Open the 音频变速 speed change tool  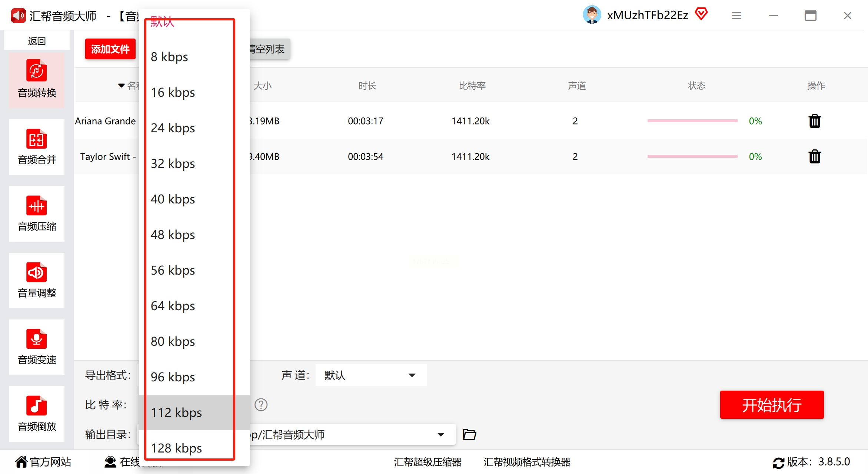37,347
